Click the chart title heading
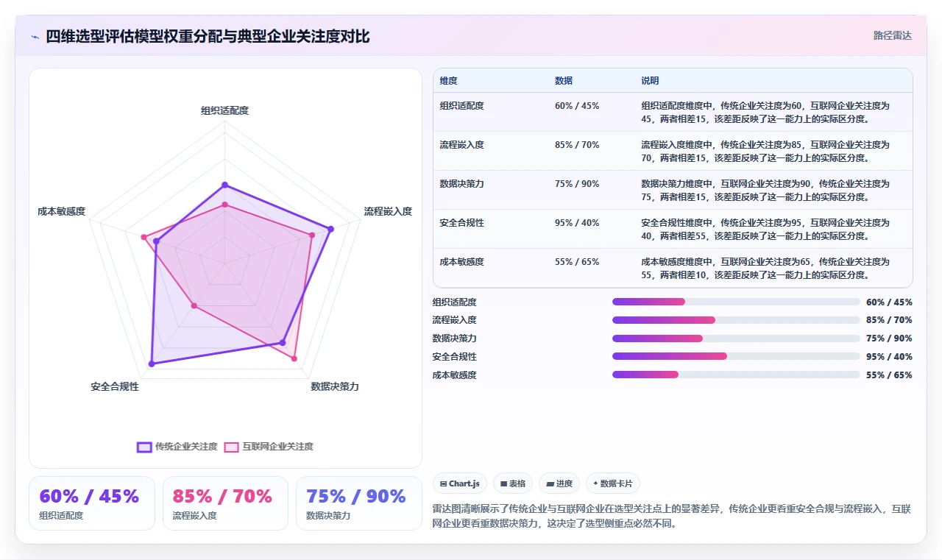Image resolution: width=942 pixels, height=560 pixels. tap(208, 36)
